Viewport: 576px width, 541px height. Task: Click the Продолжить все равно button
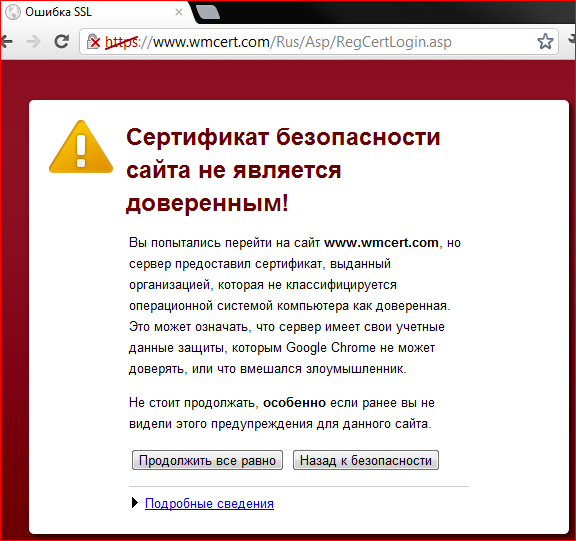pyautogui.click(x=207, y=460)
